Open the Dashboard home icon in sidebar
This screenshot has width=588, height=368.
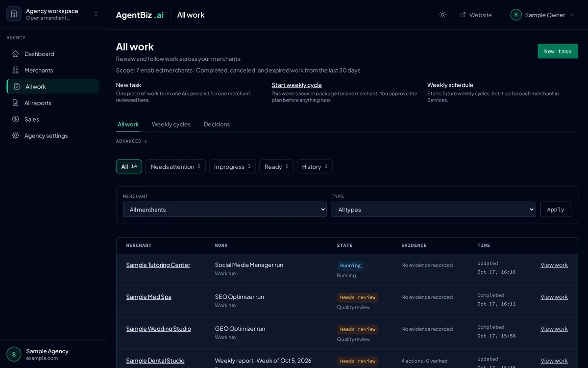pos(16,53)
